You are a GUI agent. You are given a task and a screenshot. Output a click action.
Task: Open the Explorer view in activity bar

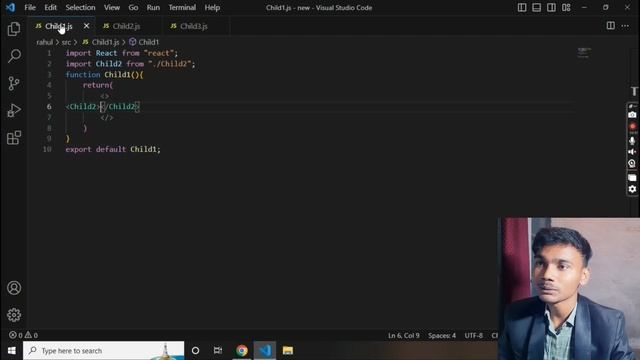(x=14, y=29)
